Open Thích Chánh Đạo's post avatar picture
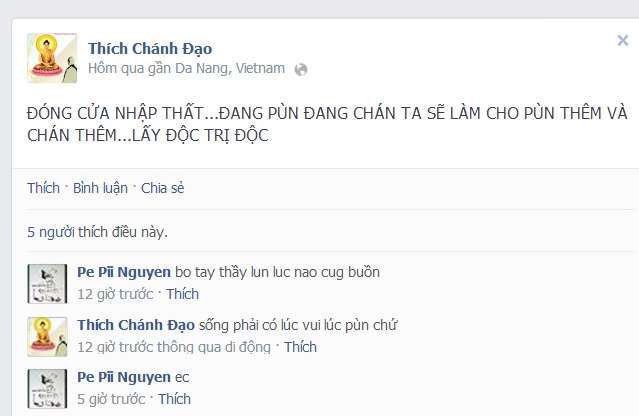This screenshot has width=639, height=416. 52,58
